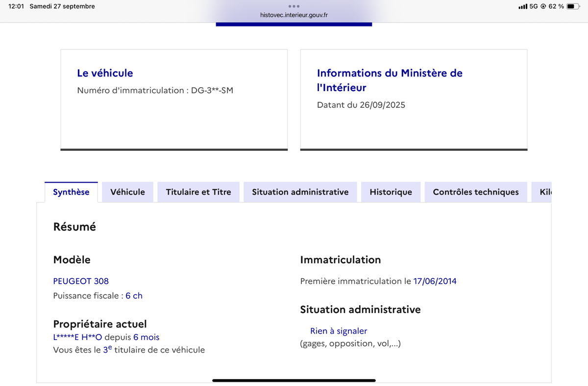The image size is (588, 386).
Task: Select the 5G network indicator
Action: tap(534, 6)
